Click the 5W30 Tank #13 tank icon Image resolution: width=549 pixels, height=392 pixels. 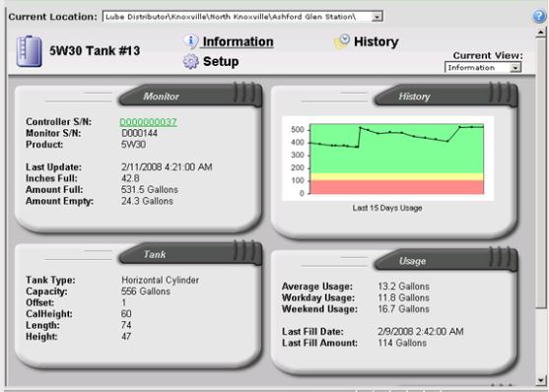click(29, 51)
